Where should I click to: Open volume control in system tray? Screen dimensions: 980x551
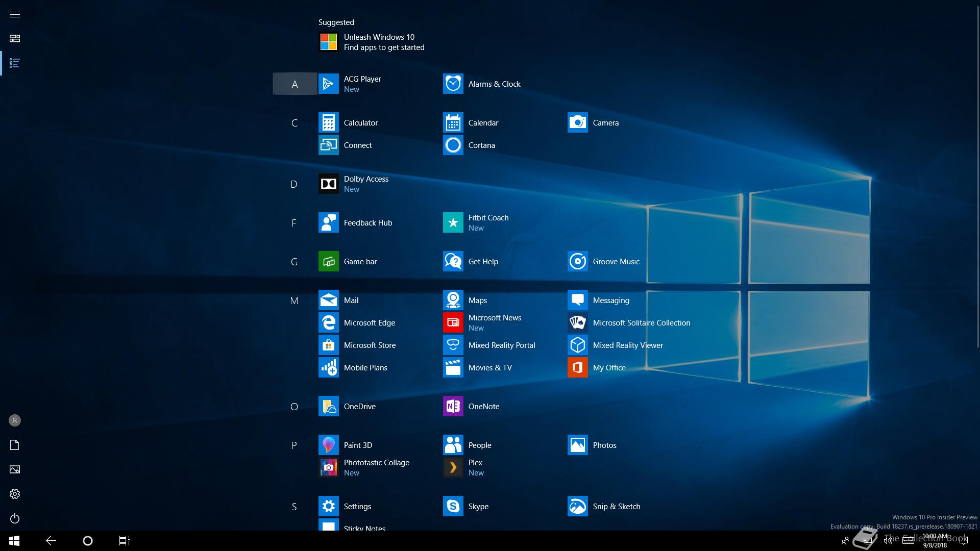888,541
